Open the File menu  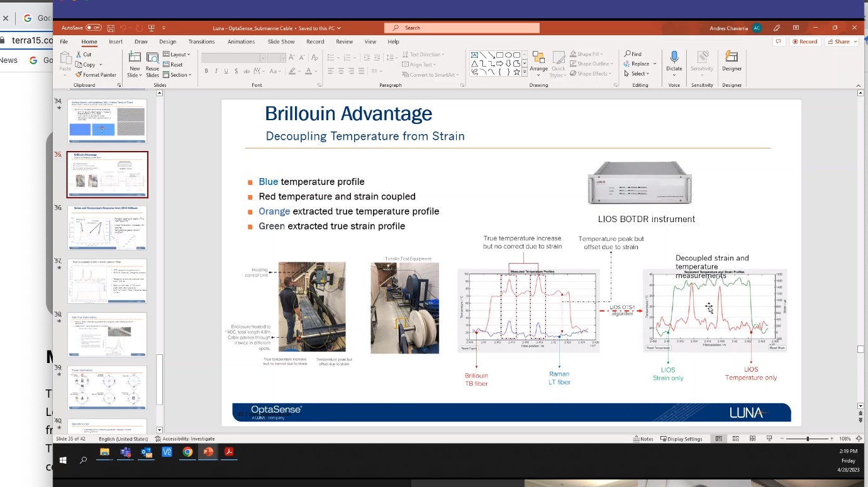(64, 42)
